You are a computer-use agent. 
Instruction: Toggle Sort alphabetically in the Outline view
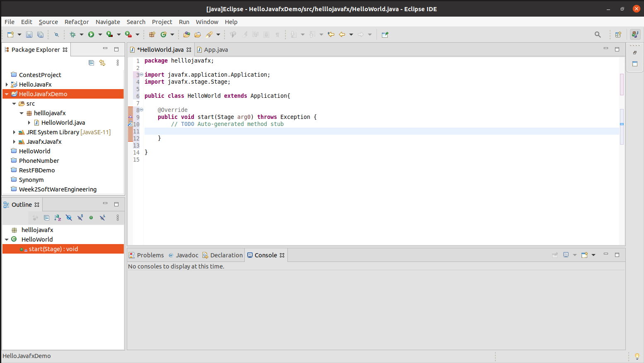[57, 218]
